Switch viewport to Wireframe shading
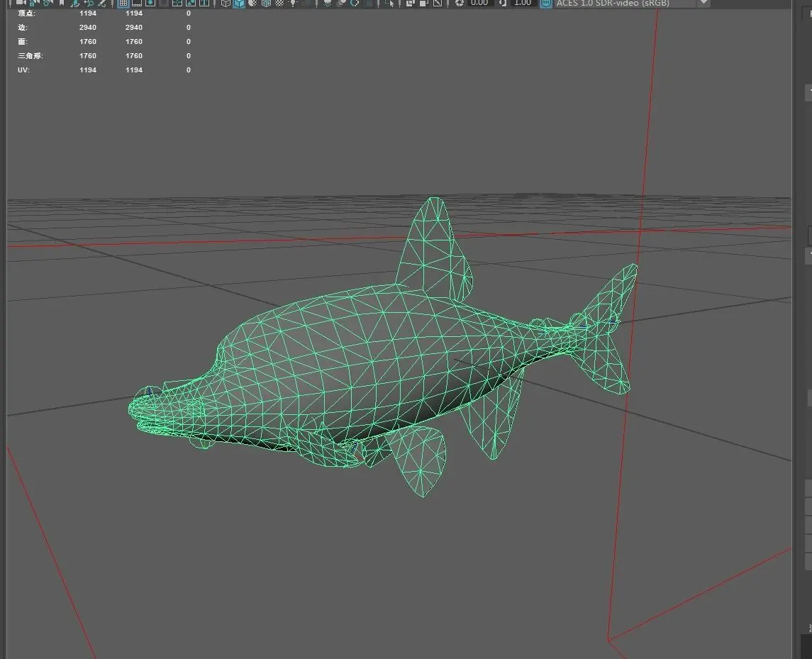This screenshot has height=659, width=812. [x=226, y=3]
